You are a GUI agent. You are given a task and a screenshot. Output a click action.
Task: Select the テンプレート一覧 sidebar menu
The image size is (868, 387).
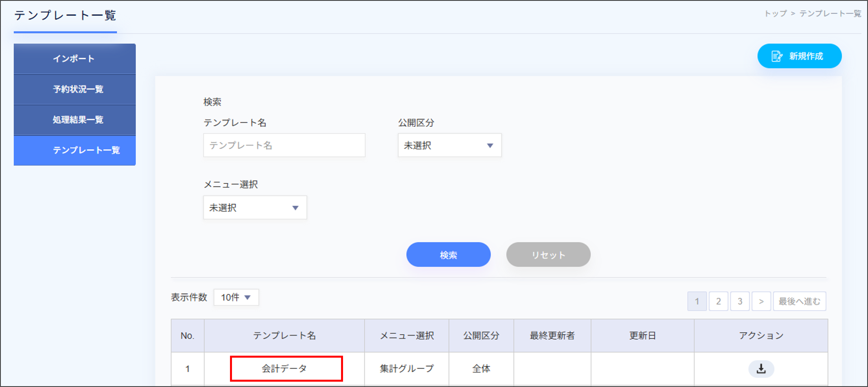74,151
